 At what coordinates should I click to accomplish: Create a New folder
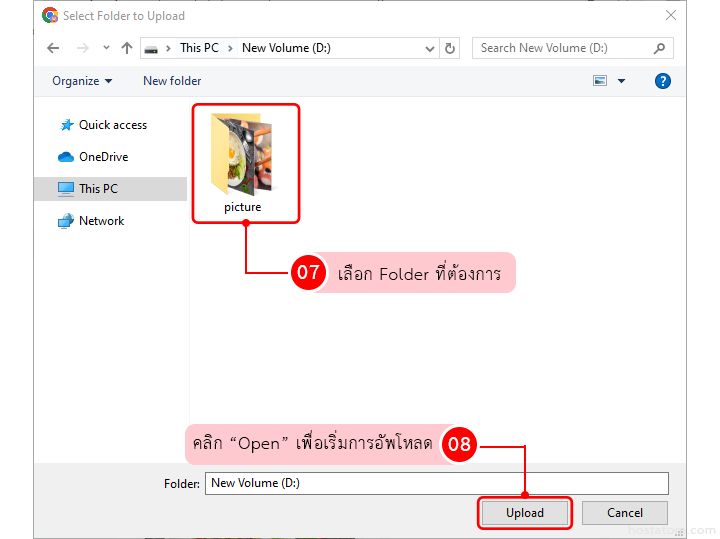pos(172,81)
